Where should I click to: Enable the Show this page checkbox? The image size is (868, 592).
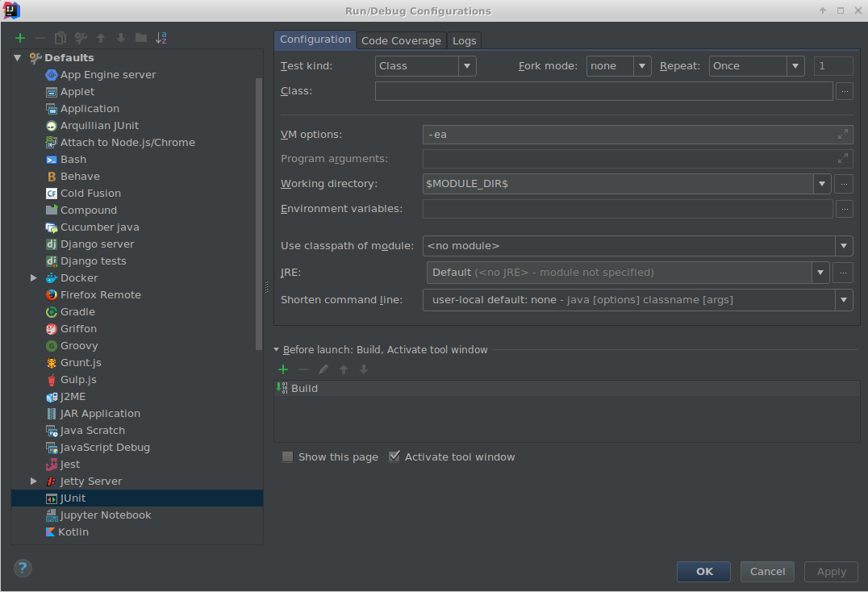click(287, 457)
